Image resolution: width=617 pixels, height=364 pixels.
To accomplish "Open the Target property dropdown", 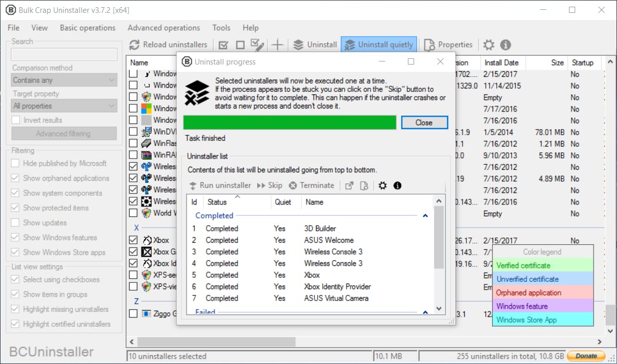I will tap(64, 106).
